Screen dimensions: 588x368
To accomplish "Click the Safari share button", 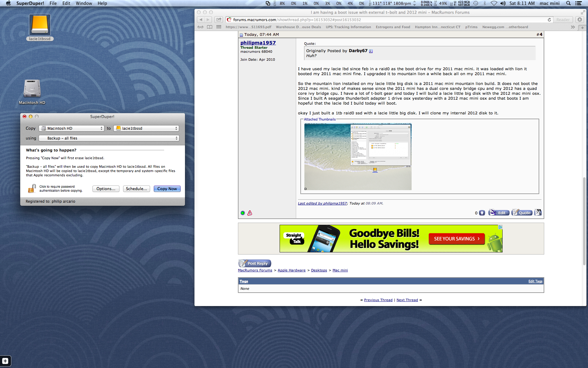I will (219, 20).
